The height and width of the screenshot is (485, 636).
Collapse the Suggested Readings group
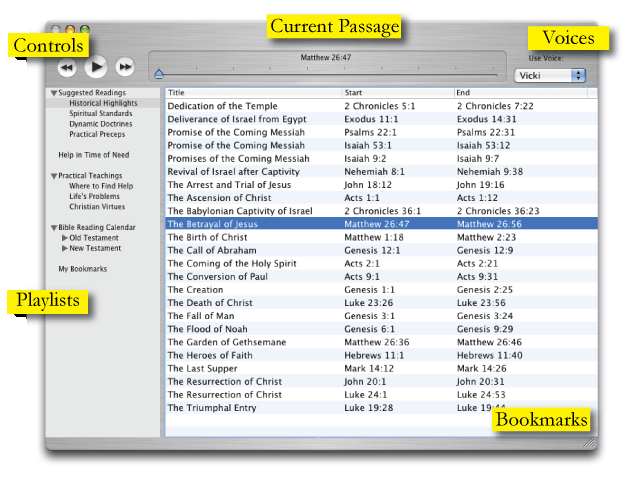pos(53,93)
